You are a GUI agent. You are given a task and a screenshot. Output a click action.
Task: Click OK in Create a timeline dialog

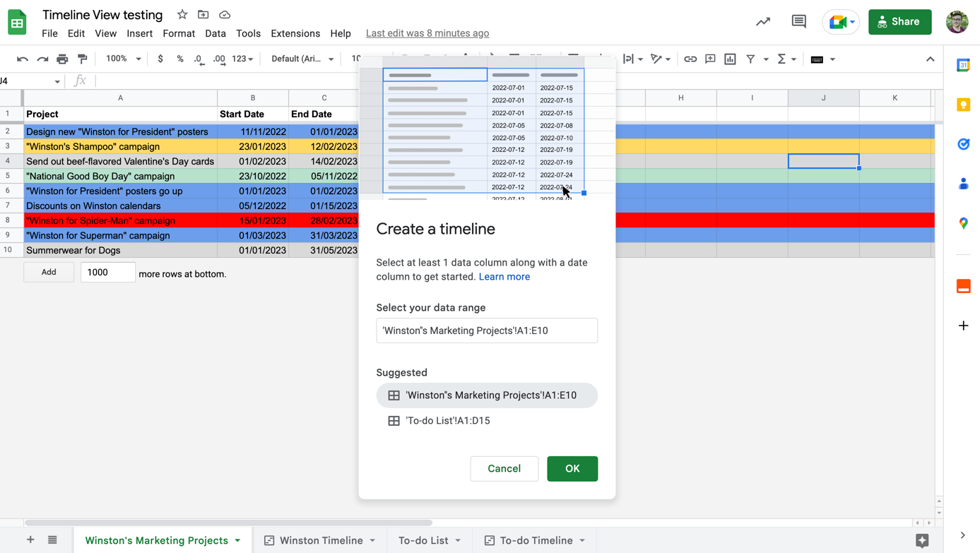coord(572,469)
